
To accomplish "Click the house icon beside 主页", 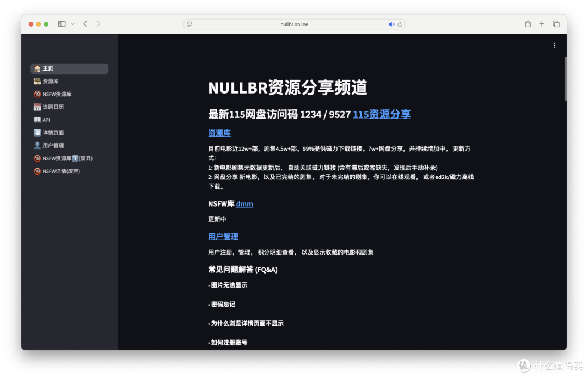I will [x=37, y=69].
